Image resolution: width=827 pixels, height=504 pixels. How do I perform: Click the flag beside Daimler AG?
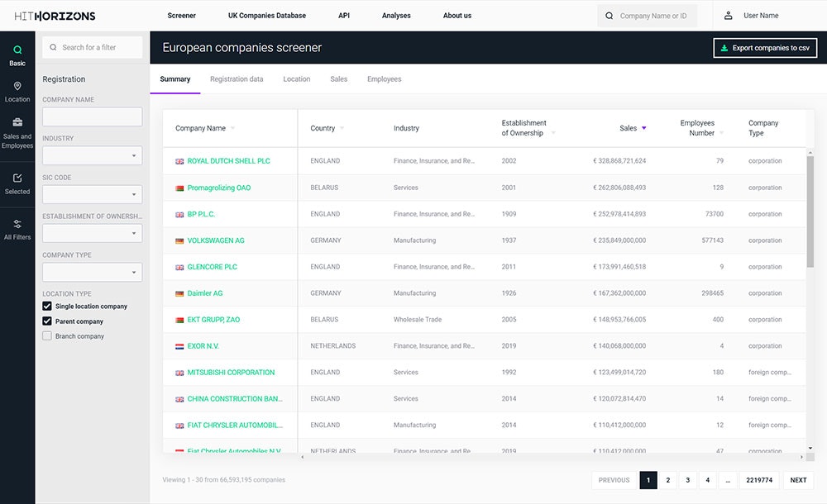pos(179,293)
